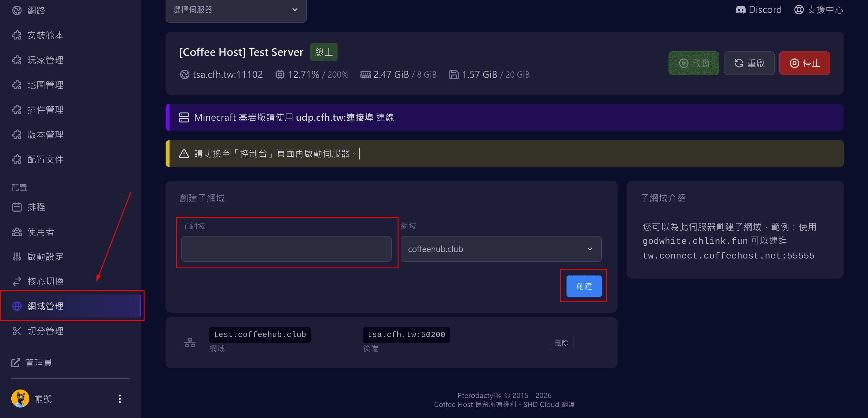
Task: Open 管理員 external link icon
Action: click(x=16, y=362)
